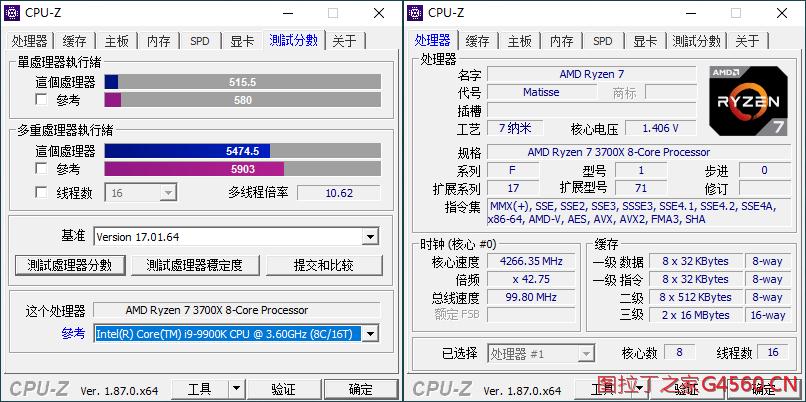Click 扩展系列 value 17
This screenshot has height=402, width=806.
click(x=513, y=188)
